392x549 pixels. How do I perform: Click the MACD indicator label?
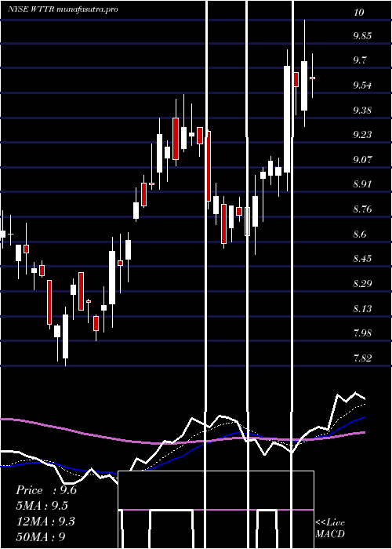[x=330, y=534]
